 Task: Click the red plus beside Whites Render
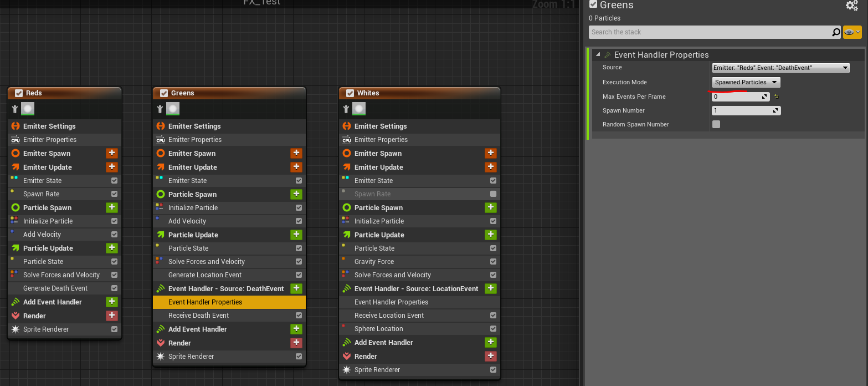point(490,357)
